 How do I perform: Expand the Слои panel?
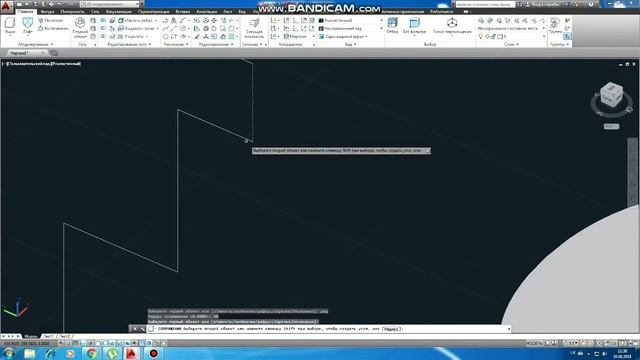coord(511,44)
